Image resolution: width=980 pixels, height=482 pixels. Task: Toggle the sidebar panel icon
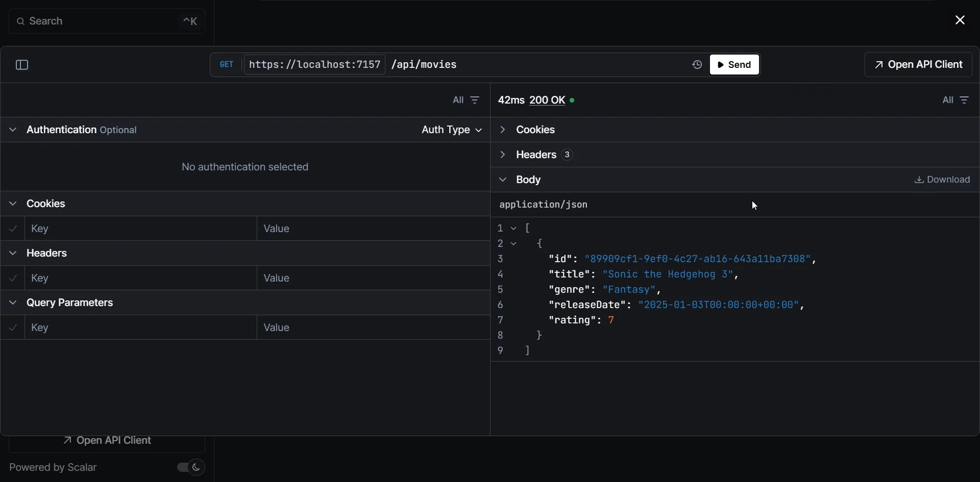22,65
